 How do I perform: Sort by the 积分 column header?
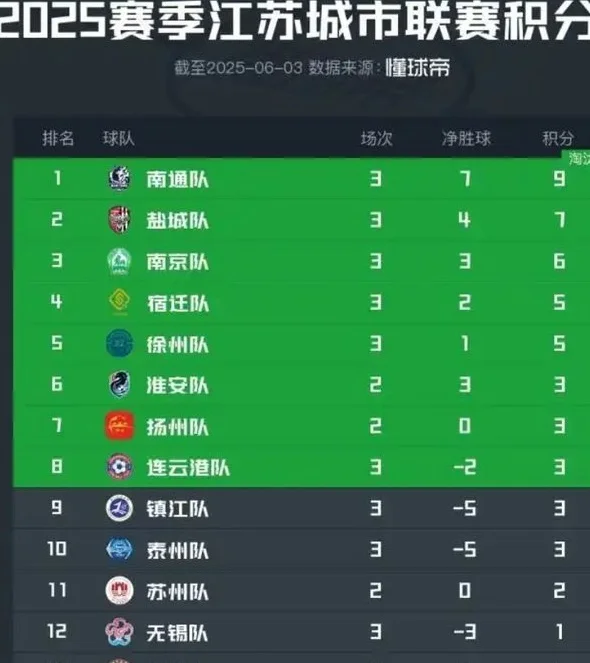tap(558, 138)
